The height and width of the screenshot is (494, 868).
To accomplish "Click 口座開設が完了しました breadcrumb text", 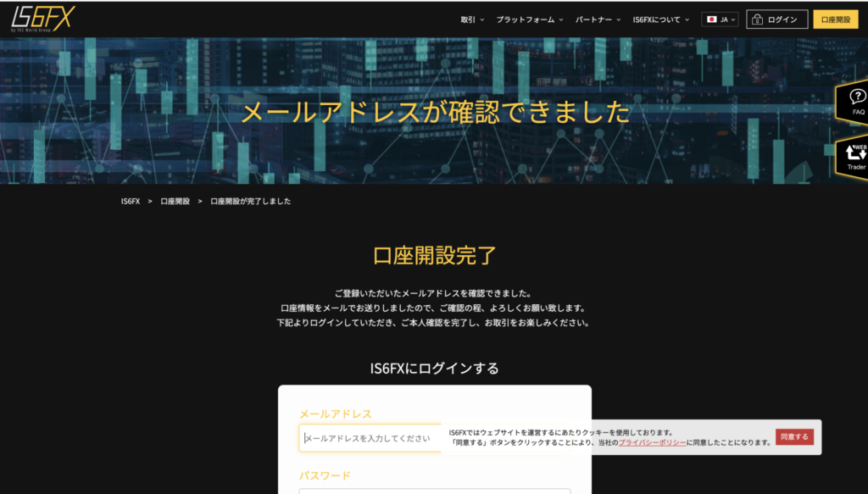I will point(250,202).
